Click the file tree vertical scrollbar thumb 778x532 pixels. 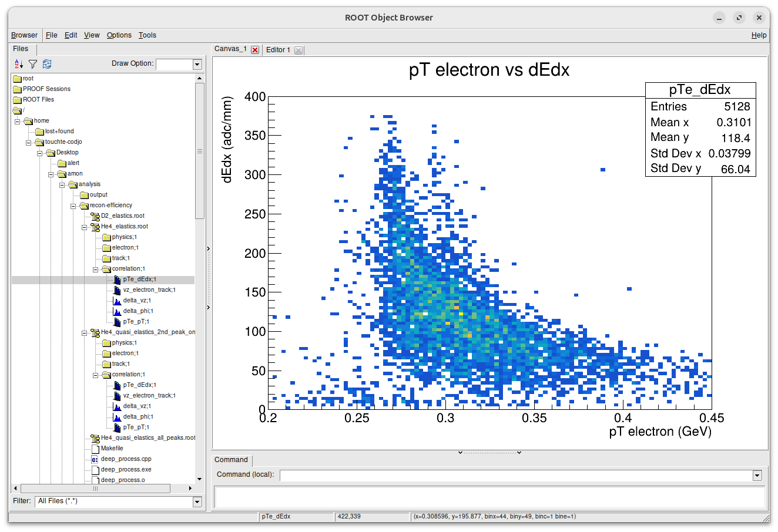[x=200, y=151]
